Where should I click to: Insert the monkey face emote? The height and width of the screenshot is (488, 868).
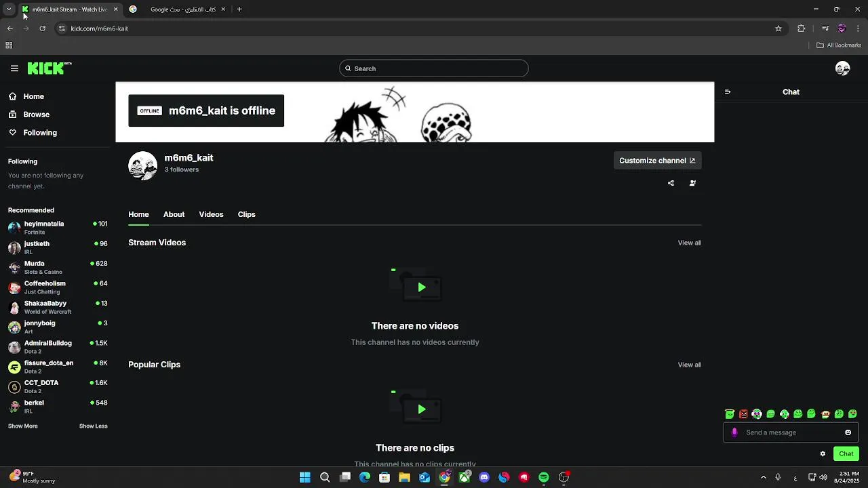pos(825,414)
